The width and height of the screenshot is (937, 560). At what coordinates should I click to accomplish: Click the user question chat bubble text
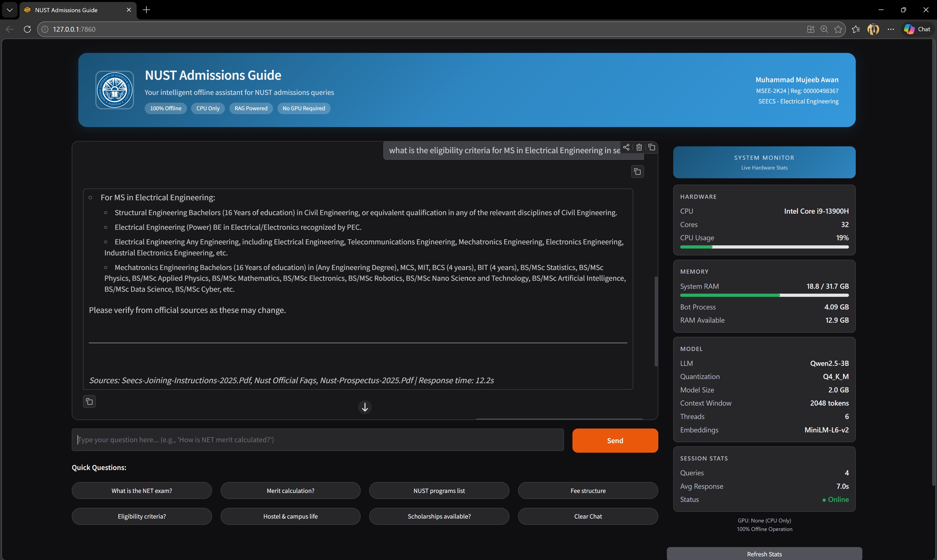504,150
